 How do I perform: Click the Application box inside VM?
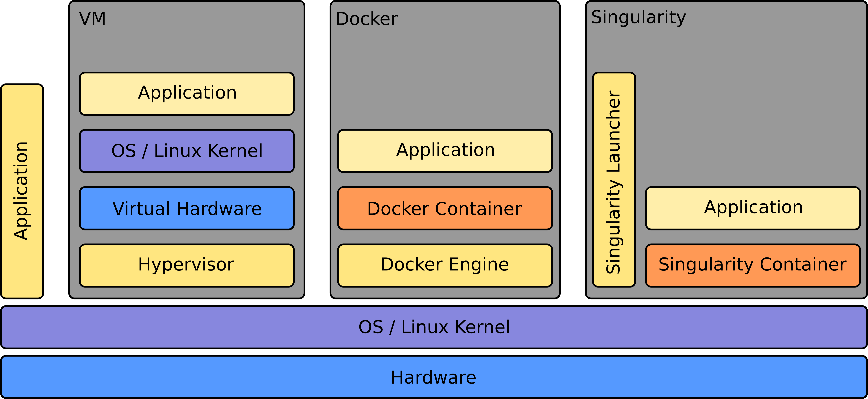(x=187, y=94)
